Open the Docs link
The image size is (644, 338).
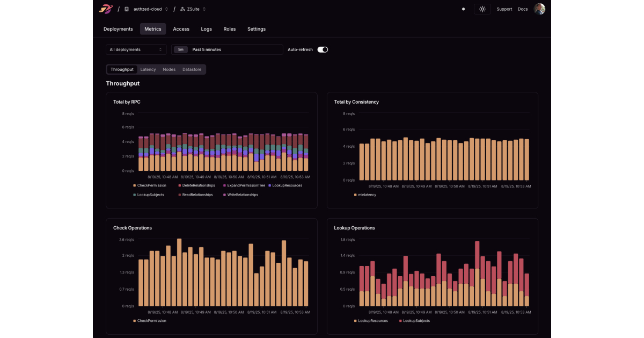tap(522, 9)
